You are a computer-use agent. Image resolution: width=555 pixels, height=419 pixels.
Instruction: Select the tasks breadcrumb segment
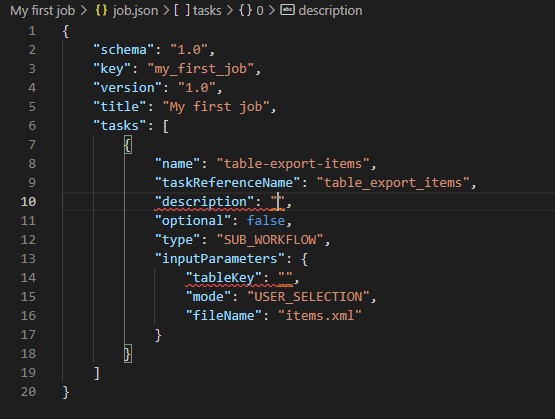coord(207,11)
